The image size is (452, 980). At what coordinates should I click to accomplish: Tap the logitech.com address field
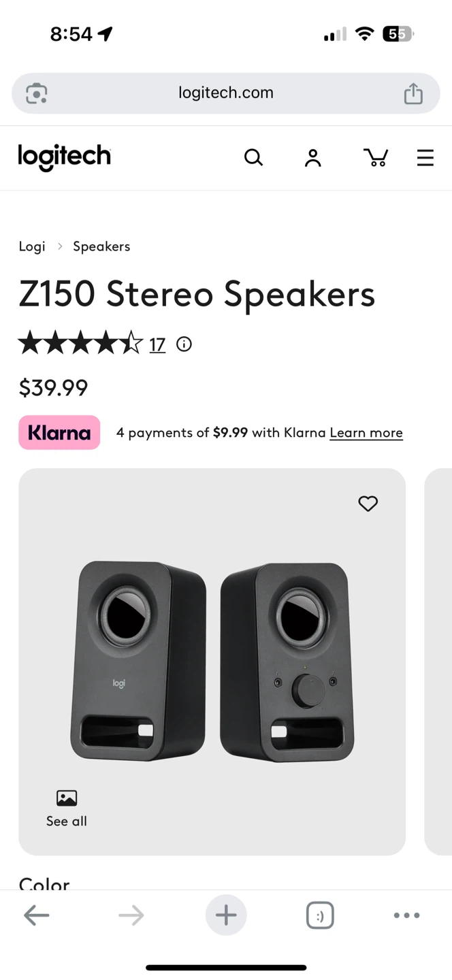(x=226, y=93)
